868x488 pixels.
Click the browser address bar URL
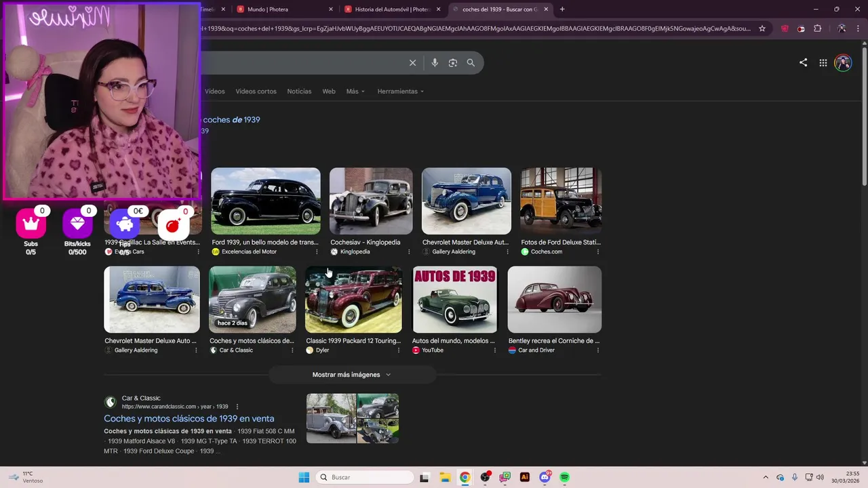pyautogui.click(x=477, y=28)
